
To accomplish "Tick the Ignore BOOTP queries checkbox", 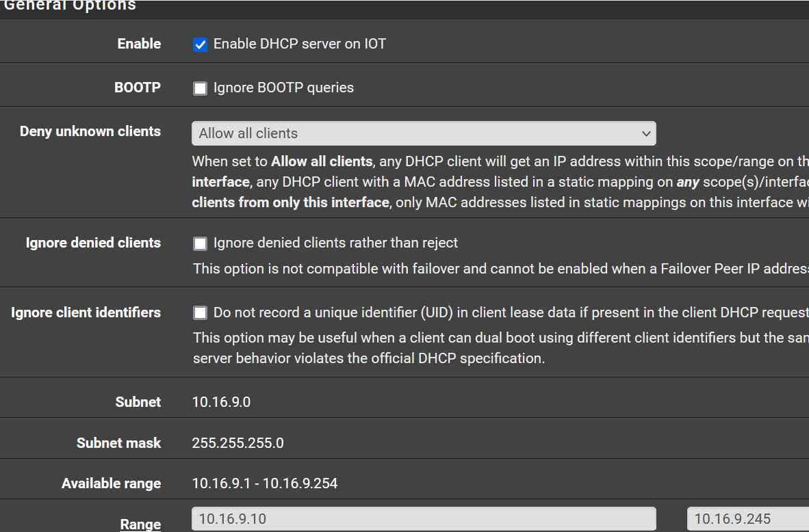I will tap(200, 88).
